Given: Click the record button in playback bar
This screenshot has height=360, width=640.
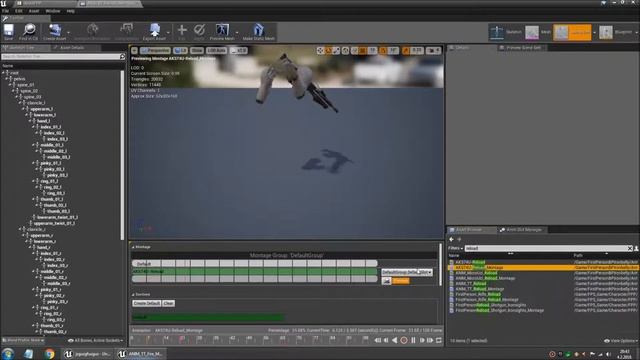Looking at the screenshot, I should pyautogui.click(x=404, y=340).
